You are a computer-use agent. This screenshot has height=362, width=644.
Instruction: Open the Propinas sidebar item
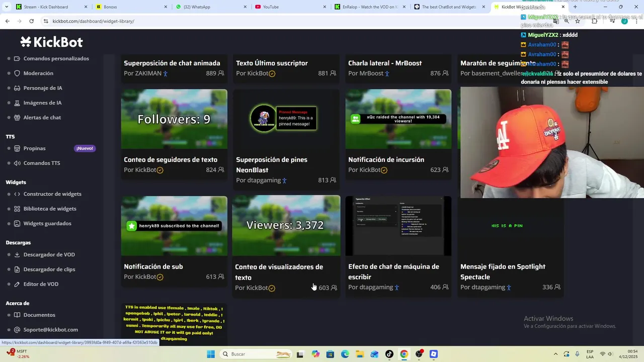pyautogui.click(x=34, y=148)
